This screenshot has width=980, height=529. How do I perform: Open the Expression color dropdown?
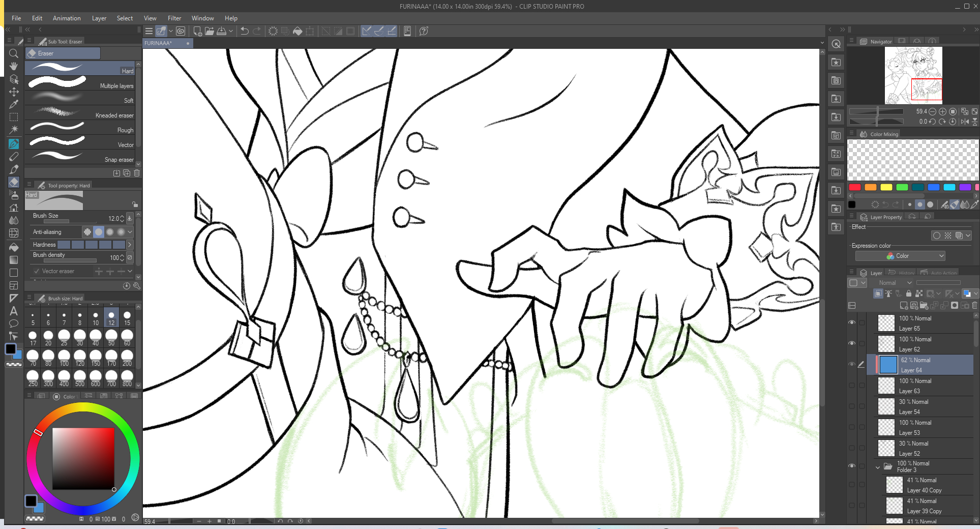[900, 256]
